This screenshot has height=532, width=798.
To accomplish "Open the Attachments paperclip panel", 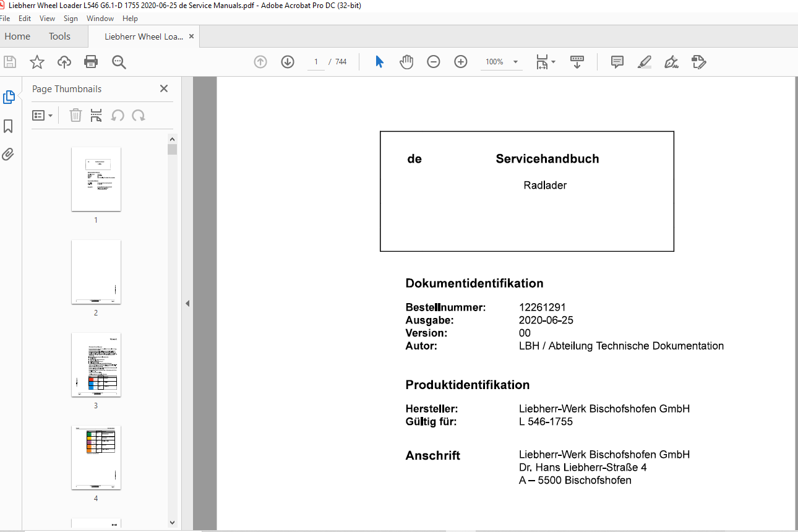I will pos(8,154).
